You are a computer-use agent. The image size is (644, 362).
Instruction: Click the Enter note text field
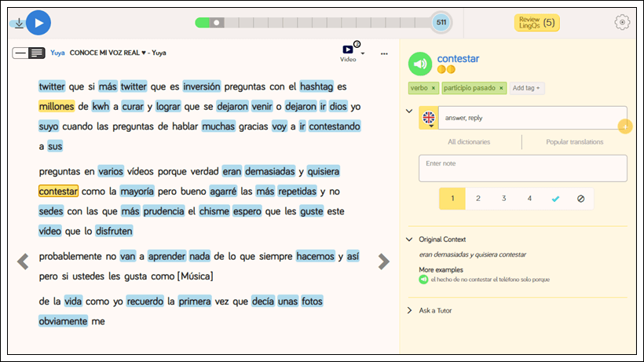pos(522,168)
